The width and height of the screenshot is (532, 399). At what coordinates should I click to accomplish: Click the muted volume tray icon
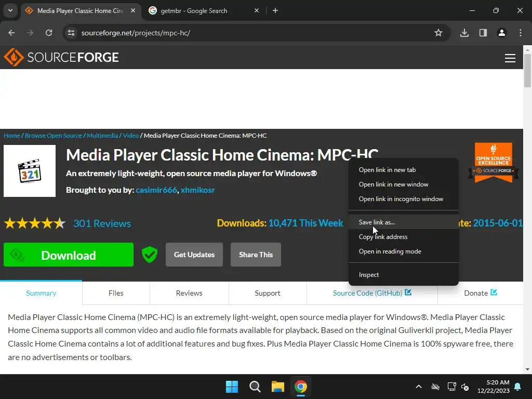pyautogui.click(x=465, y=387)
